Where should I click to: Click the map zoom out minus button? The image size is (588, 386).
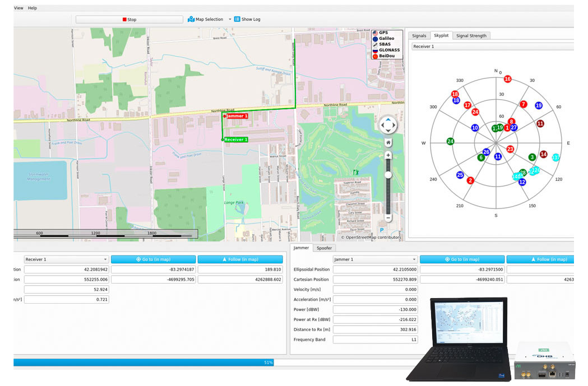pyautogui.click(x=388, y=217)
